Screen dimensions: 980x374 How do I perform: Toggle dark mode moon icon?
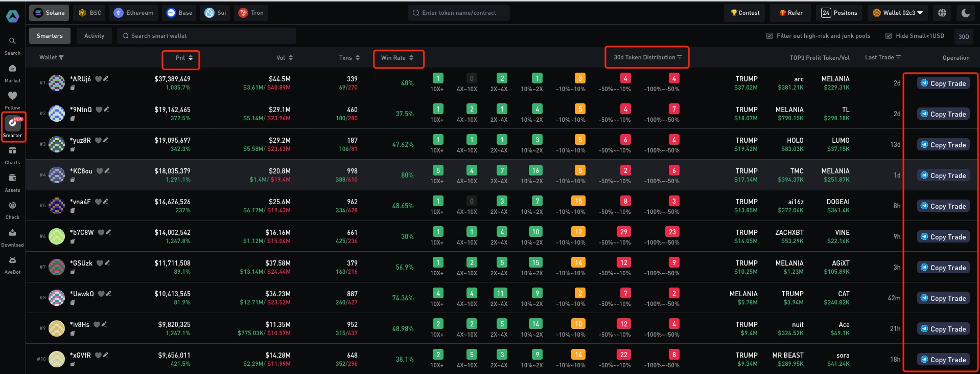965,13
